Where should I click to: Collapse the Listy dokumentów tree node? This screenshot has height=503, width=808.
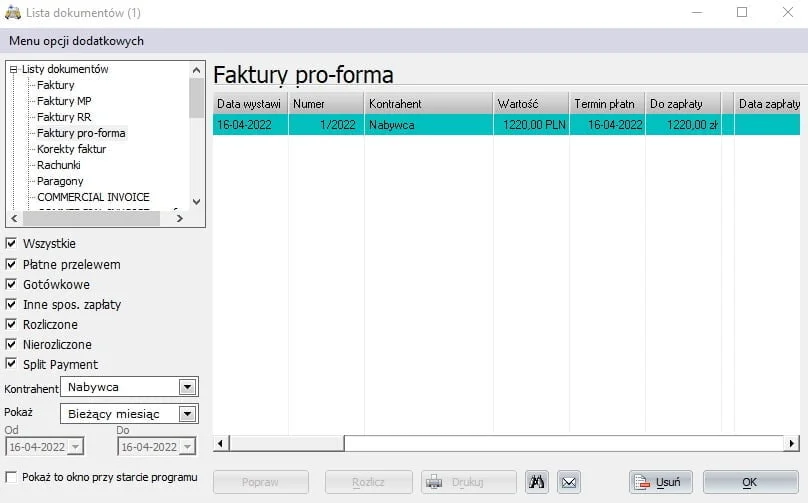pos(13,69)
